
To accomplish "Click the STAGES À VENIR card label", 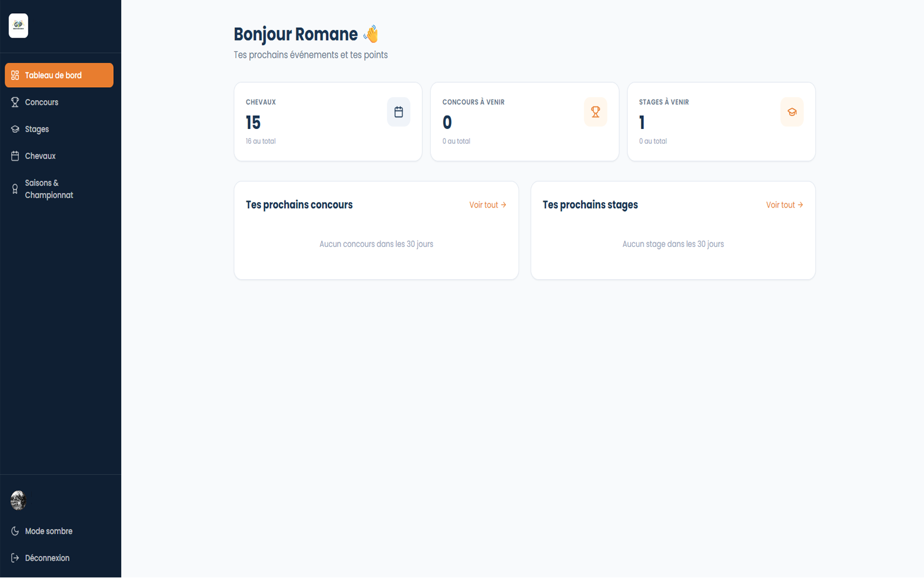I will 664,102.
